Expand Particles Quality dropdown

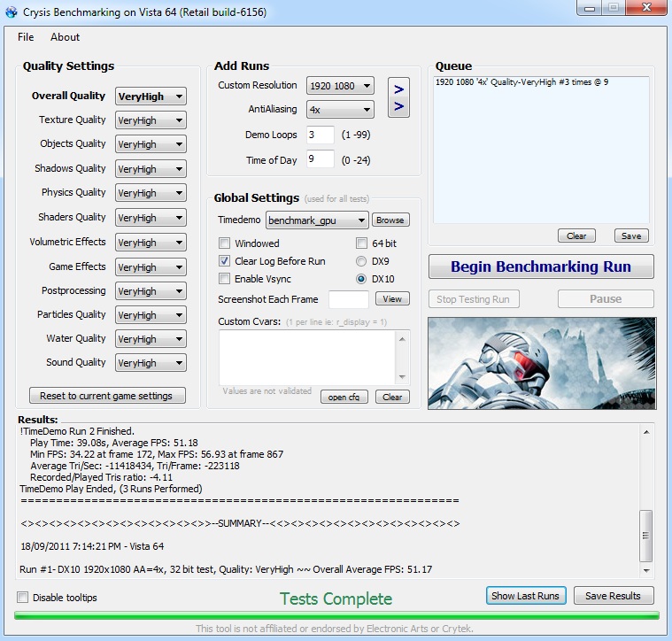click(151, 315)
